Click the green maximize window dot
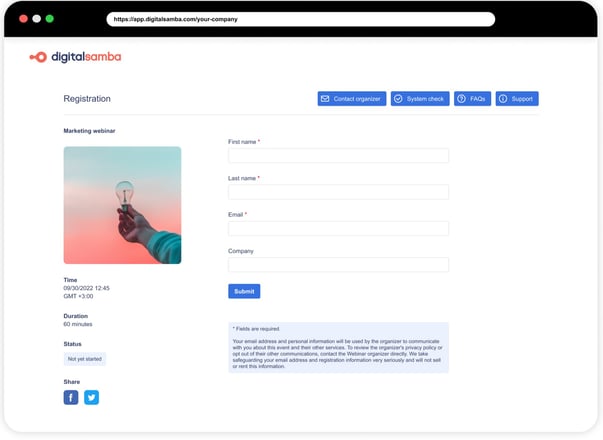The image size is (603, 440). (x=50, y=18)
